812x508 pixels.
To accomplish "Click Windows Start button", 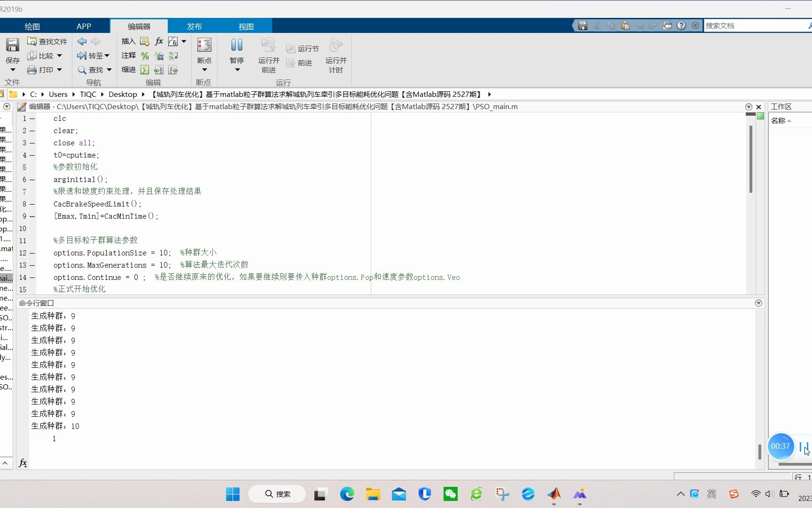I will 233,494.
